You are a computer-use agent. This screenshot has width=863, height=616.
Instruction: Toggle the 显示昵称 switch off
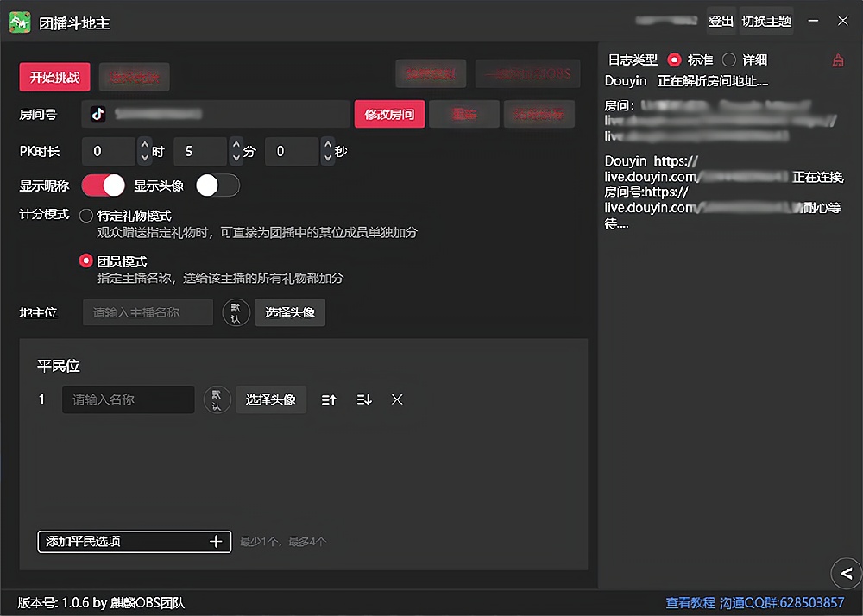click(104, 185)
